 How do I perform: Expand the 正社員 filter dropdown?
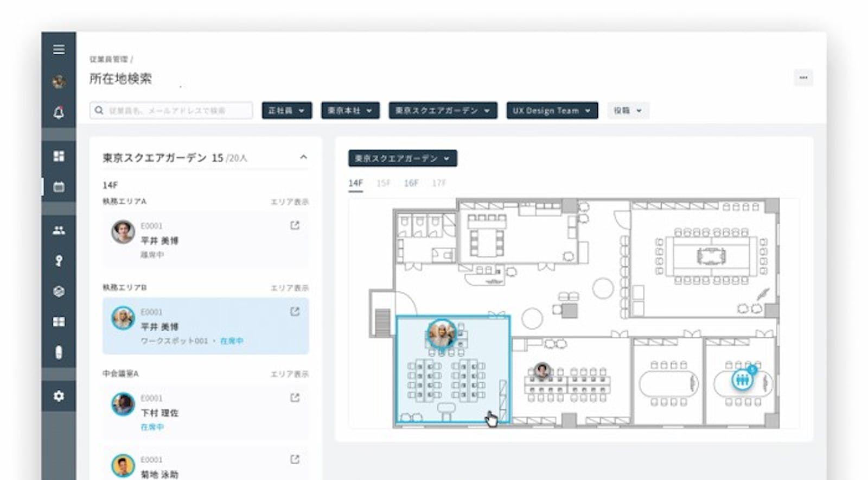point(286,111)
